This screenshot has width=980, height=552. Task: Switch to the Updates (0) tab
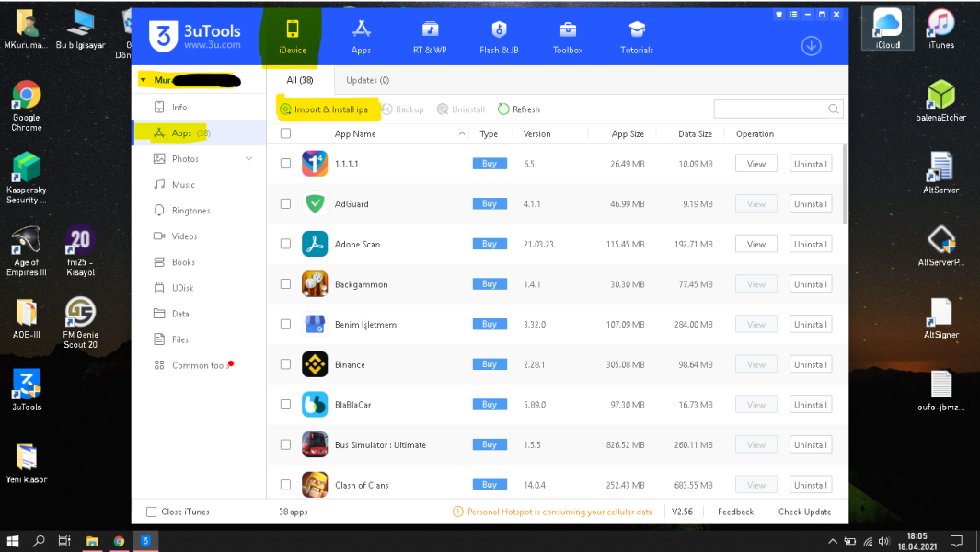[367, 81]
